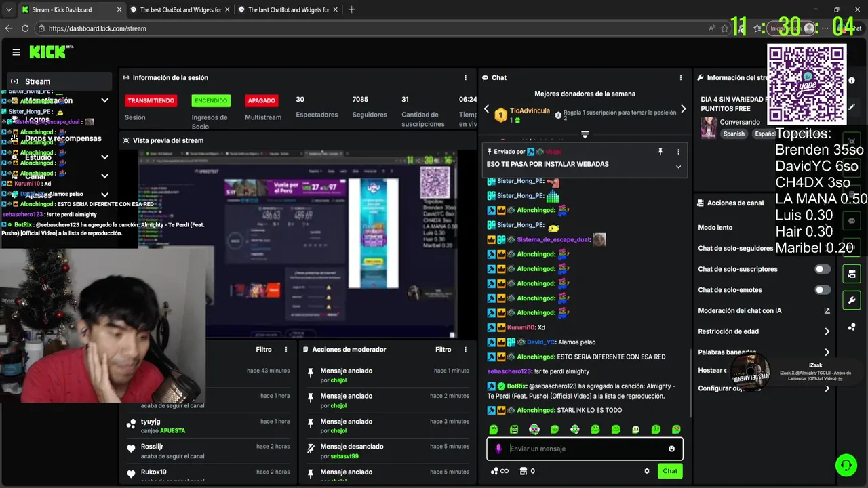868x488 pixels.
Task: Open activity feed options menu
Action: 286,350
